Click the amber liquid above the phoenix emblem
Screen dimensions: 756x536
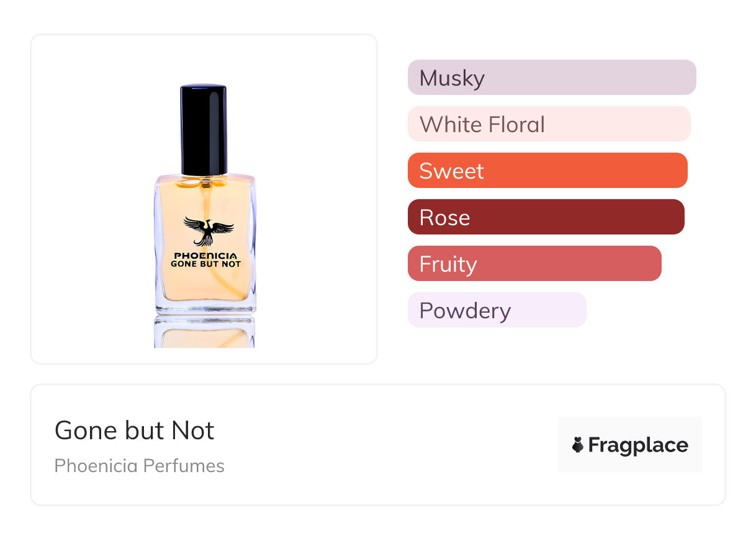186,202
